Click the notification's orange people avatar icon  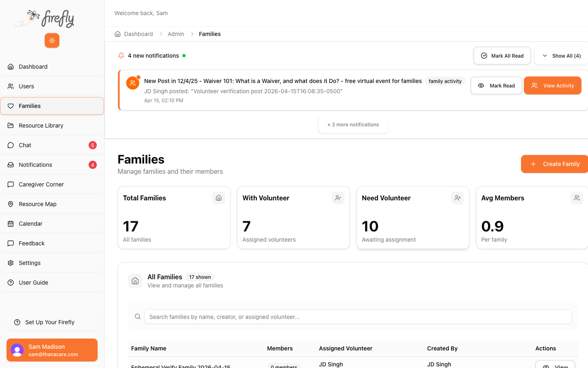133,83
